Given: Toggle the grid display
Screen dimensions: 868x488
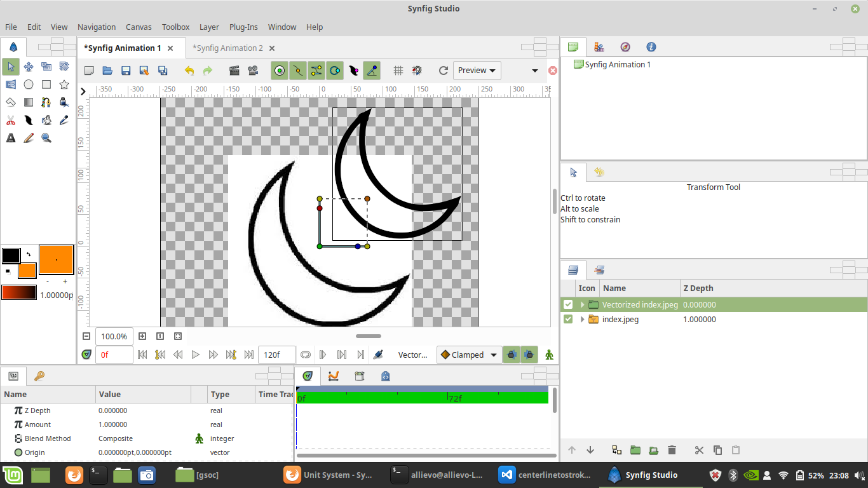Looking at the screenshot, I should pyautogui.click(x=398, y=71).
